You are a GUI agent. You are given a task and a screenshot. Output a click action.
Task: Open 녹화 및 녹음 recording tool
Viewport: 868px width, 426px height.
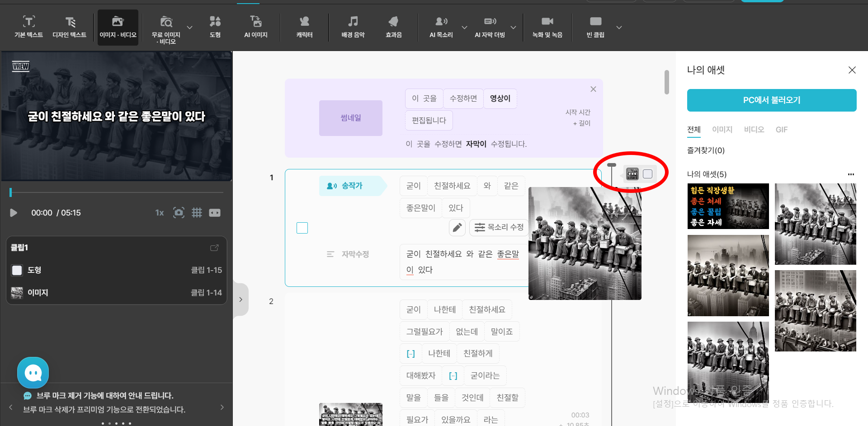(547, 27)
